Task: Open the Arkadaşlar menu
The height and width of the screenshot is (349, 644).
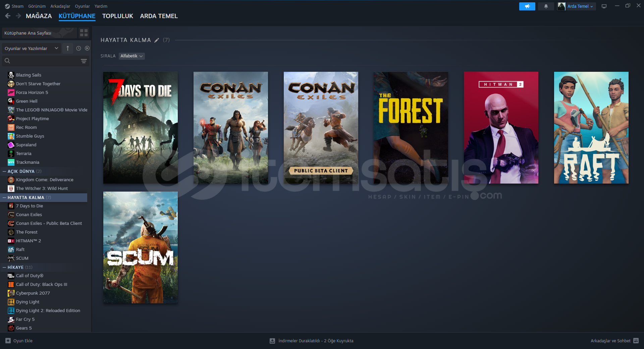Action: click(60, 6)
